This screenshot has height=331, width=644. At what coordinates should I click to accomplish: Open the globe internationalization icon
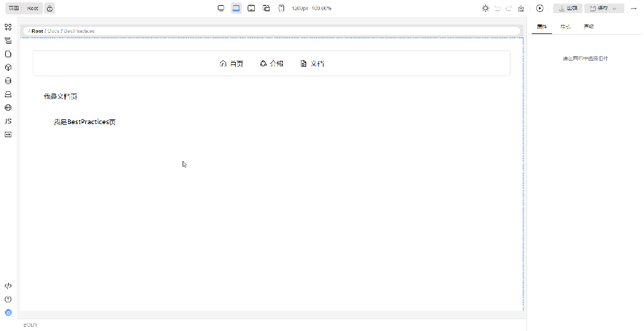(x=8, y=108)
